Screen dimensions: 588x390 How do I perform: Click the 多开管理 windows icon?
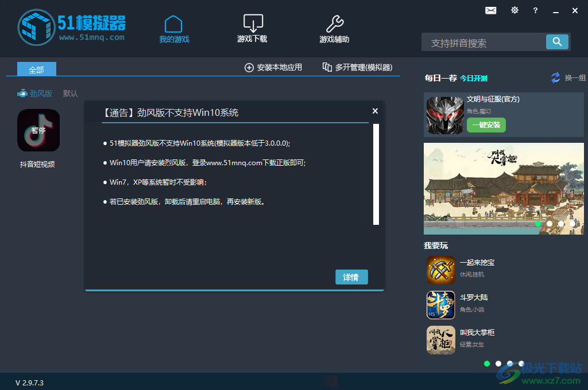pyautogui.click(x=327, y=67)
